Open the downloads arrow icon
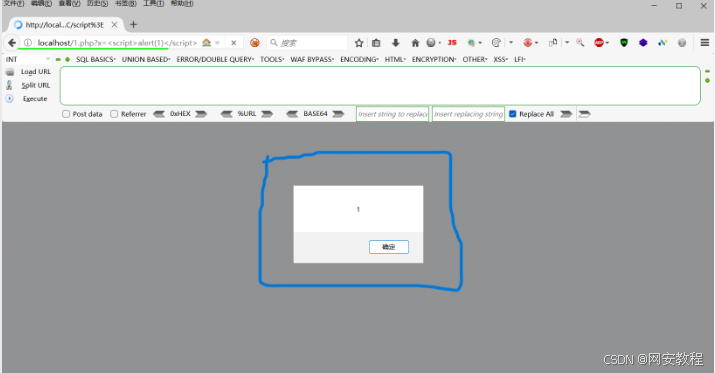 click(x=395, y=43)
